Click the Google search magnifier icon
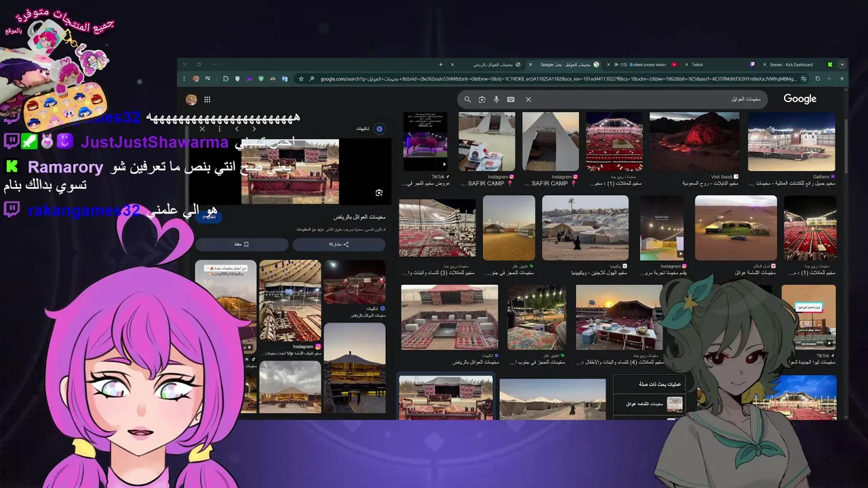The height and width of the screenshot is (488, 868). point(467,100)
